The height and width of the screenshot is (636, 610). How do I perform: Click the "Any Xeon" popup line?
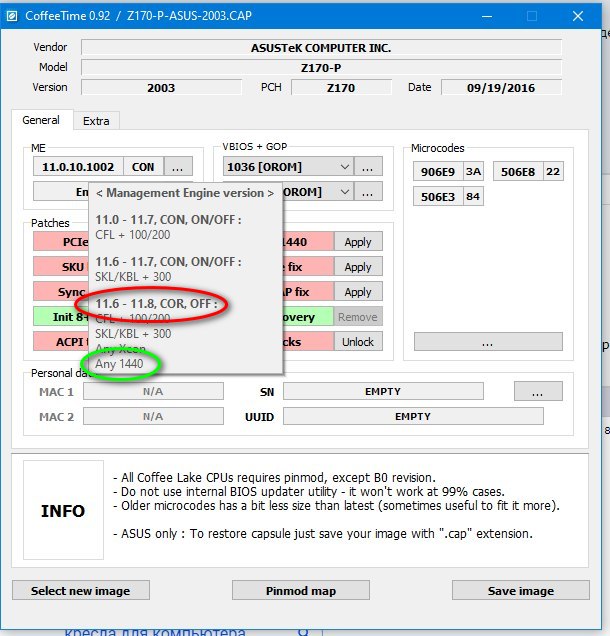click(120, 349)
